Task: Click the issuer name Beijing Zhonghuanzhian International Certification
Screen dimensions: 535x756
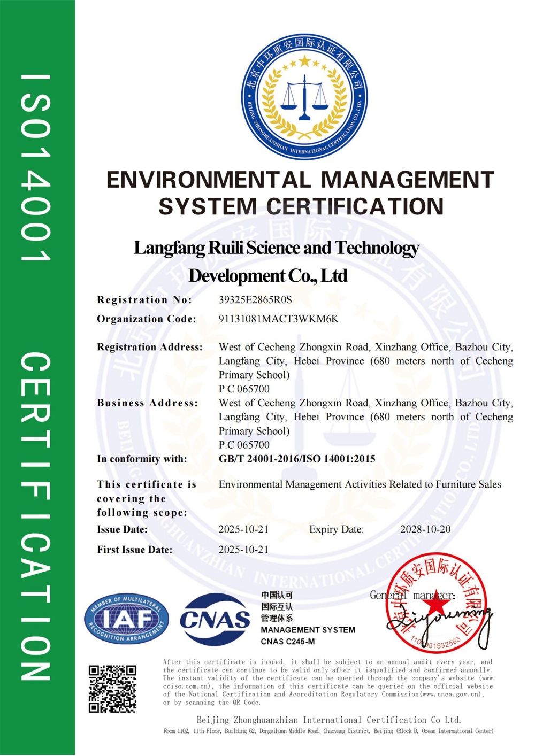Action: (328, 720)
